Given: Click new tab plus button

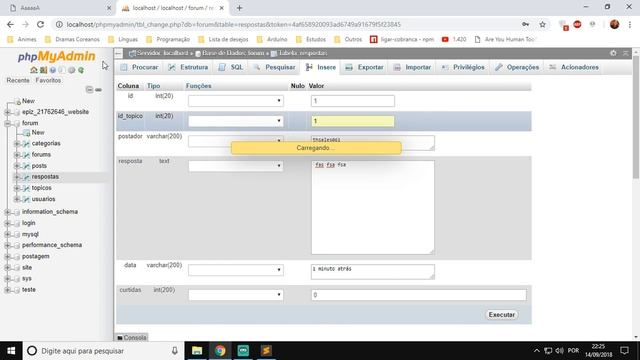Looking at the screenshot, I should (240, 8).
